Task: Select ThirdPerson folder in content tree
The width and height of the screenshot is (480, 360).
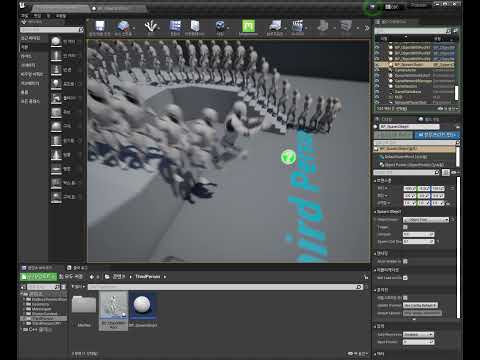Action: pyautogui.click(x=43, y=318)
